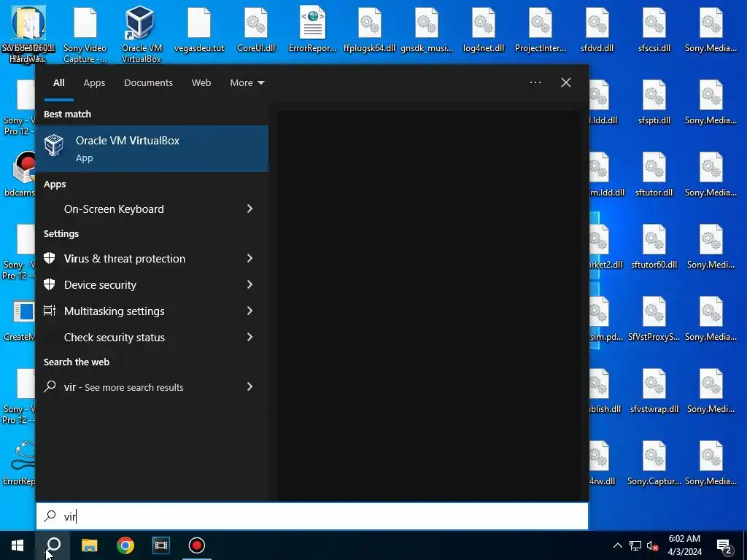Select sftutor60.dll desktop file
The image size is (747, 560).
(x=654, y=246)
